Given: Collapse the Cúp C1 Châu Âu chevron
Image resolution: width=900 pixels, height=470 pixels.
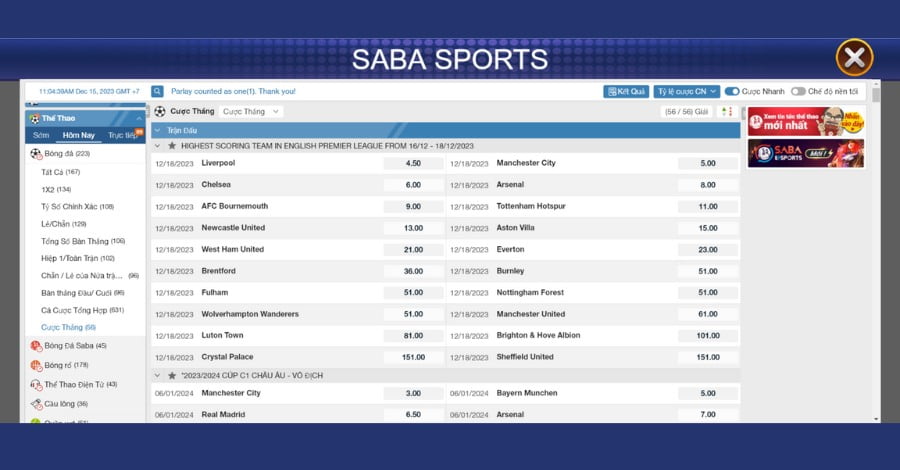Looking at the screenshot, I should pyautogui.click(x=157, y=375).
